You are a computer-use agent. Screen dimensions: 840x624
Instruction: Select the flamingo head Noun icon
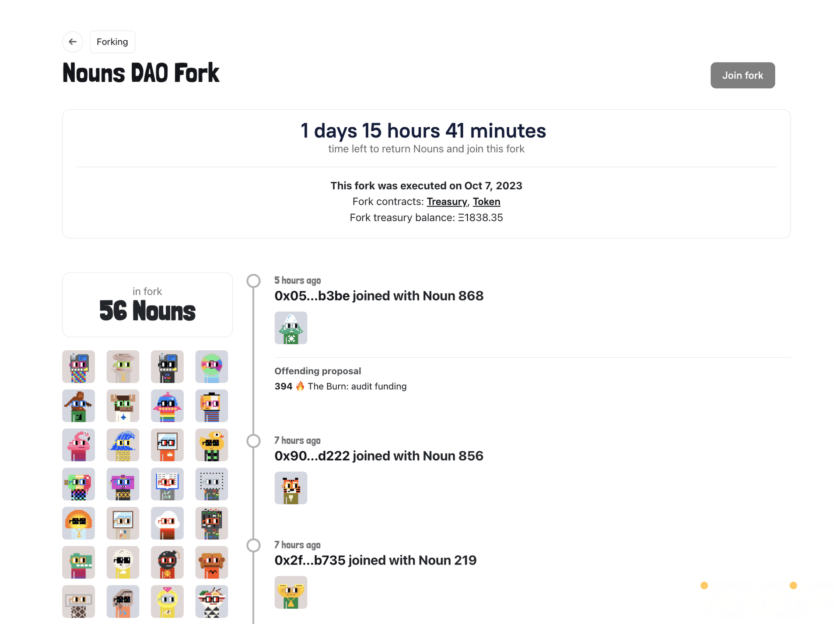(x=79, y=445)
